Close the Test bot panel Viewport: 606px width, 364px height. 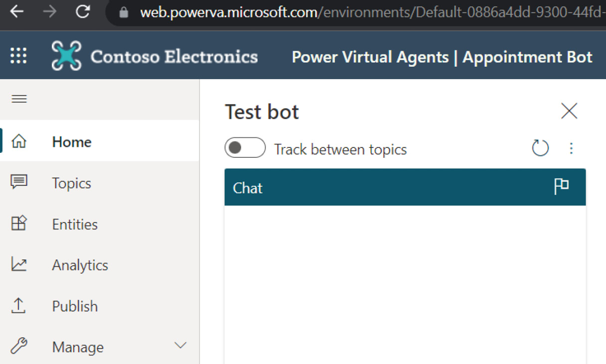pyautogui.click(x=569, y=111)
